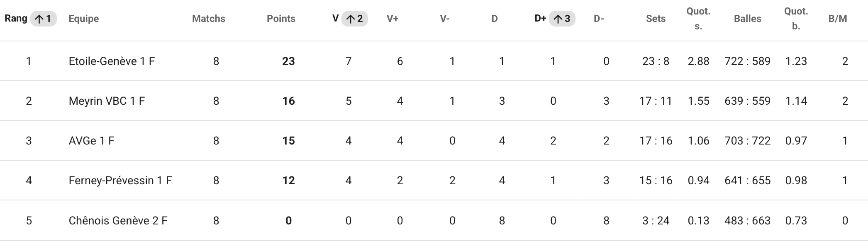Select Meyrin VBC 1 F team name
This screenshot has height=241, width=868.
pos(107,101)
